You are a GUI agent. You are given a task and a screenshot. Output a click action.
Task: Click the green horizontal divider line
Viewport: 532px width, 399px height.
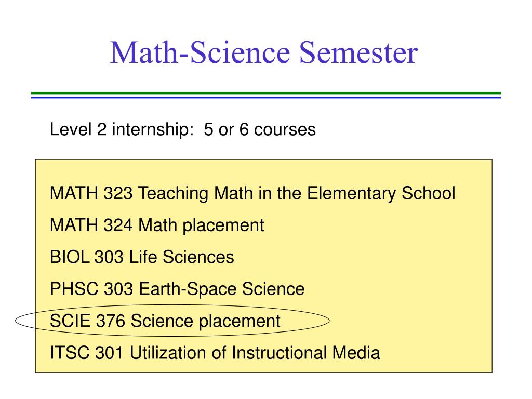click(x=266, y=93)
